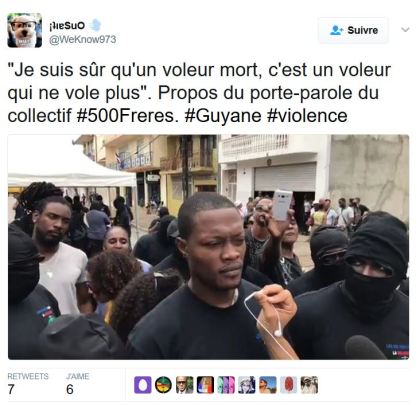Open the WeKnow973 dog profile picture
The height and width of the screenshot is (405, 420).
(x=25, y=30)
